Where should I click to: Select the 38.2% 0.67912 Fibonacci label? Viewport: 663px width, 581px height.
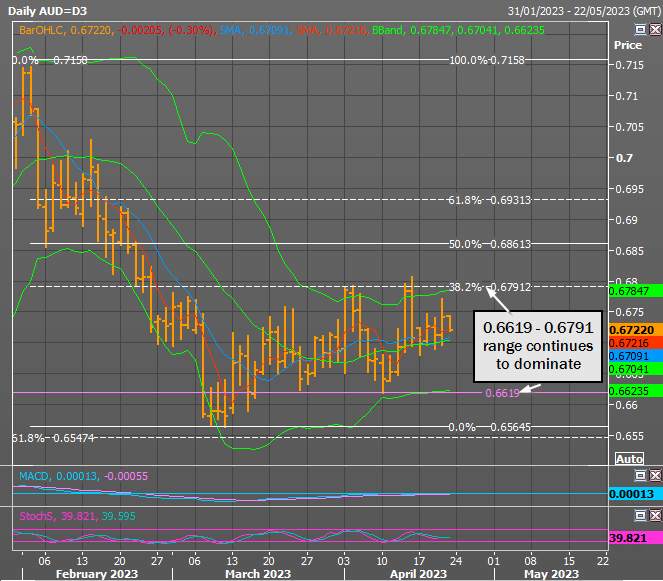(x=489, y=287)
